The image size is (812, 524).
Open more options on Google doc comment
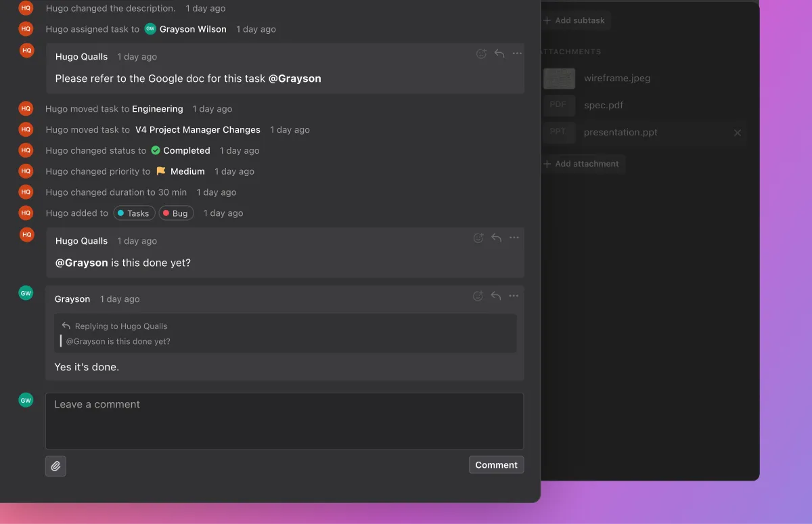pyautogui.click(x=517, y=54)
